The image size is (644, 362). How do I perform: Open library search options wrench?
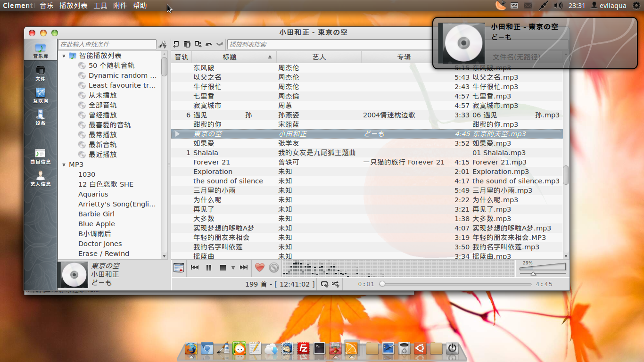[x=163, y=44]
